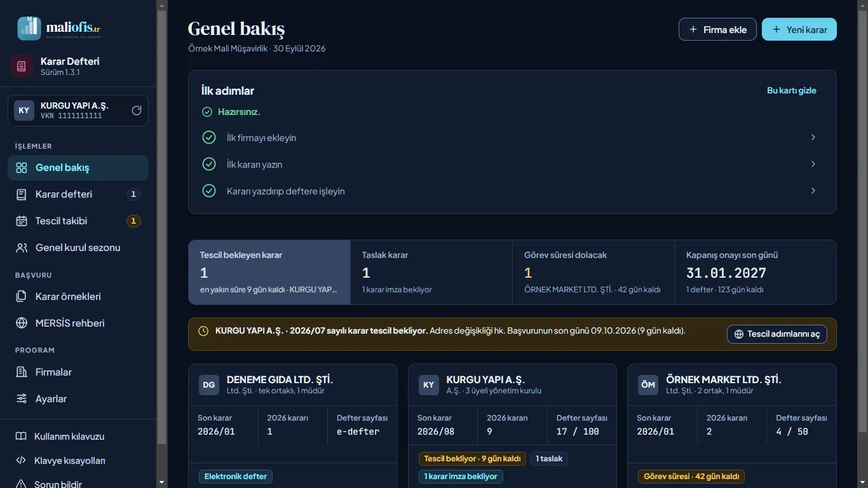Click the Klavye kısayolları code icon
868x488 pixels.
[x=21, y=461]
